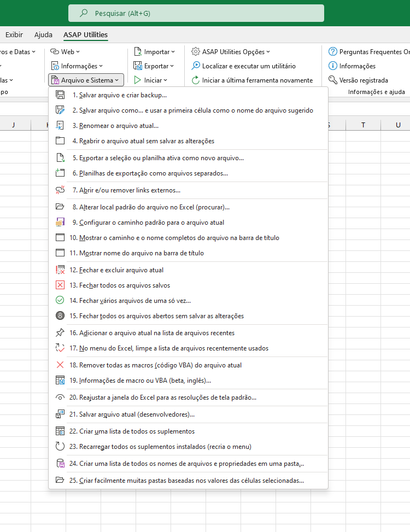410x532 pixels.
Task: Click the Pesquisar search box
Action: click(196, 13)
